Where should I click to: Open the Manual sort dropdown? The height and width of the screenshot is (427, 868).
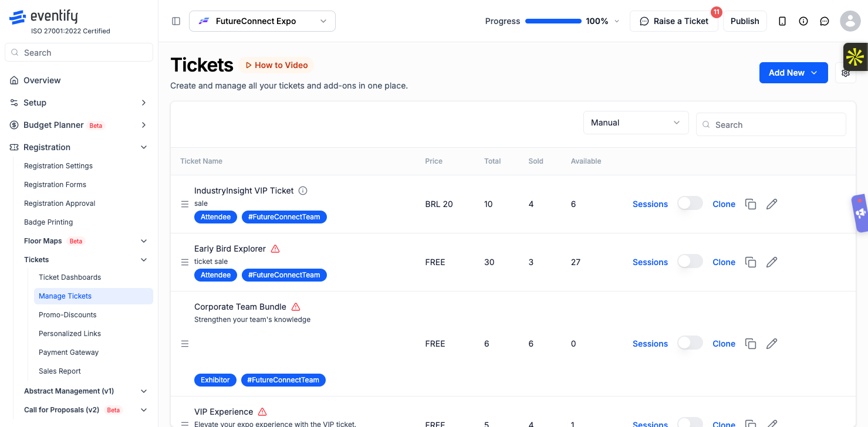pyautogui.click(x=636, y=123)
